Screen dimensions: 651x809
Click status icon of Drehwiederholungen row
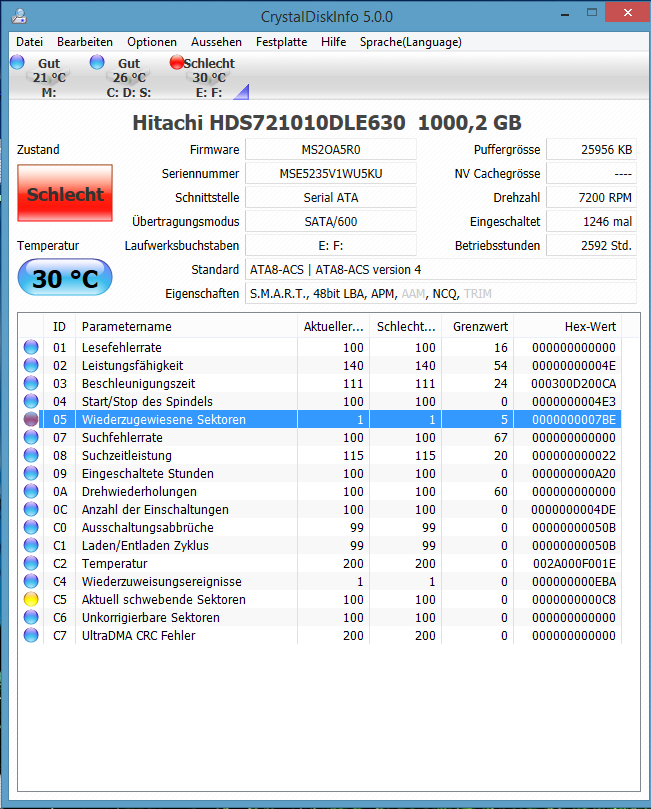pyautogui.click(x=31, y=491)
